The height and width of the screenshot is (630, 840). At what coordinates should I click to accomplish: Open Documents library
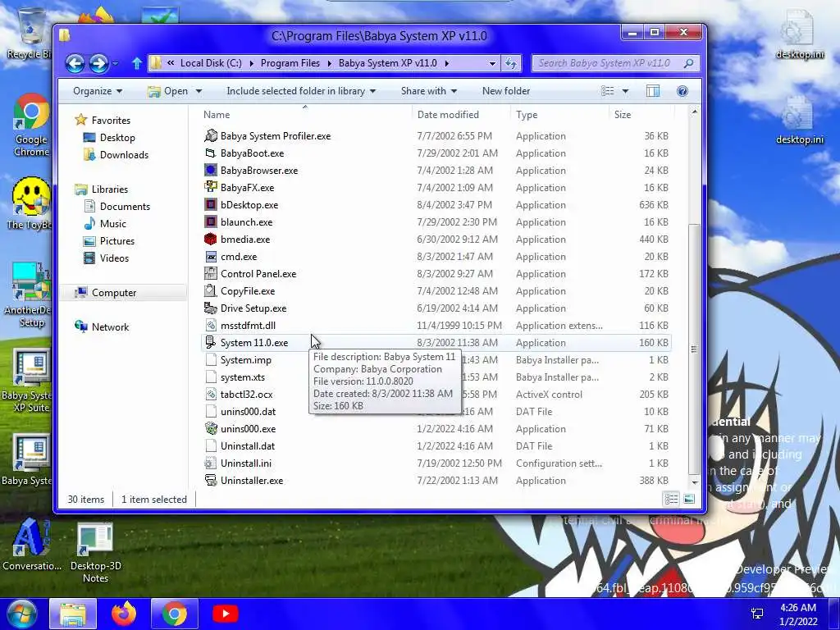pyautogui.click(x=125, y=206)
